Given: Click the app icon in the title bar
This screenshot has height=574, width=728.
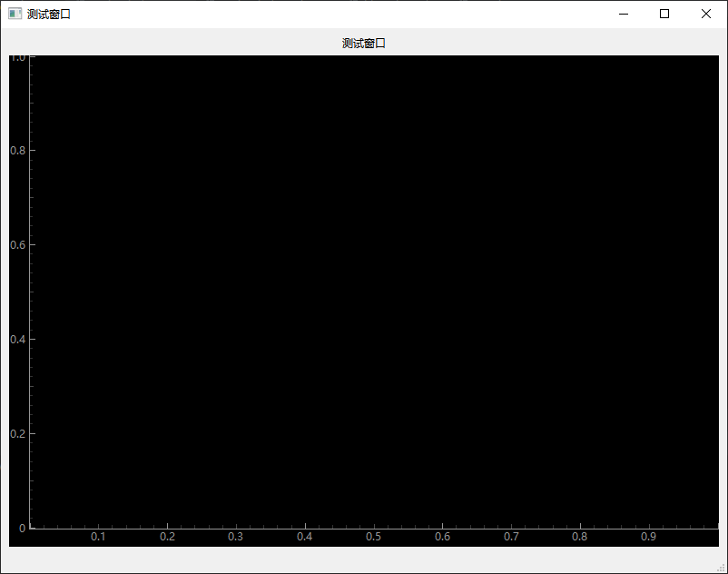Looking at the screenshot, I should click(x=15, y=14).
